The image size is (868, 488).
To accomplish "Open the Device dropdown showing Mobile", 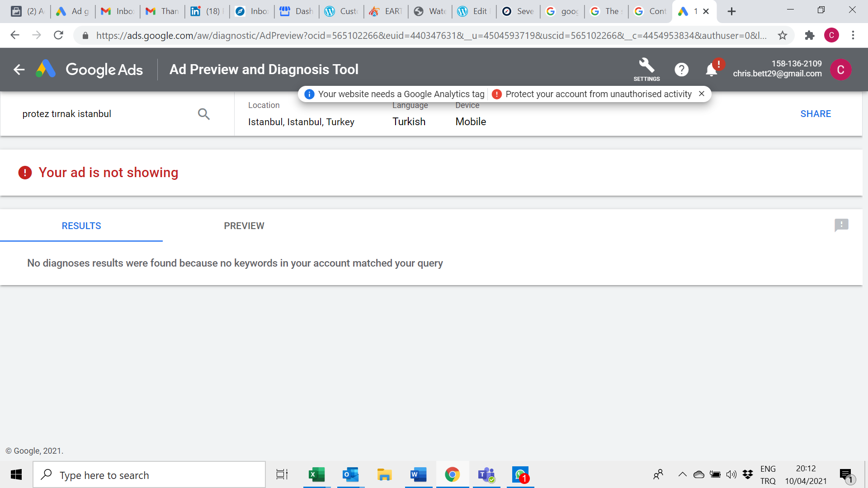I will [471, 122].
